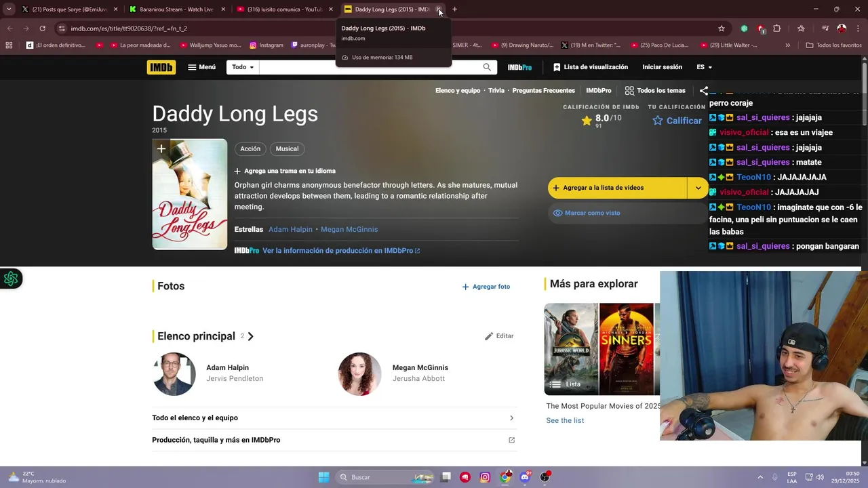
Task: Open the Todo search category dropdown
Action: 243,67
